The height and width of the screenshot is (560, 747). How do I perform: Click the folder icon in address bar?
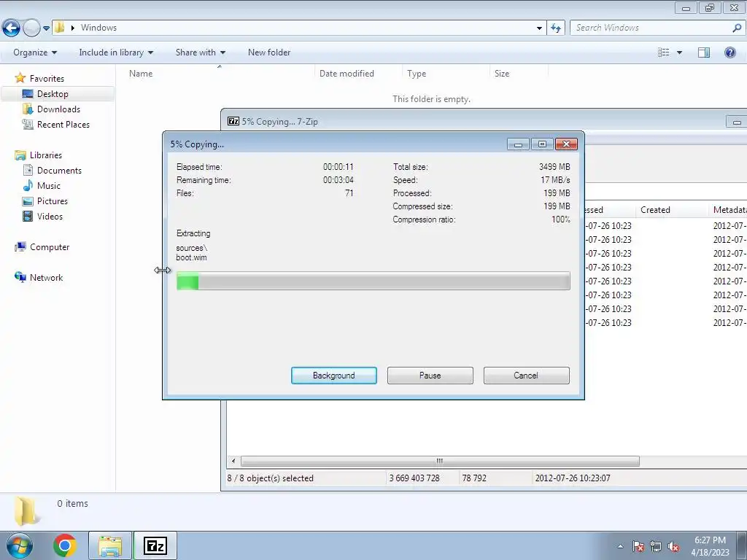click(59, 28)
